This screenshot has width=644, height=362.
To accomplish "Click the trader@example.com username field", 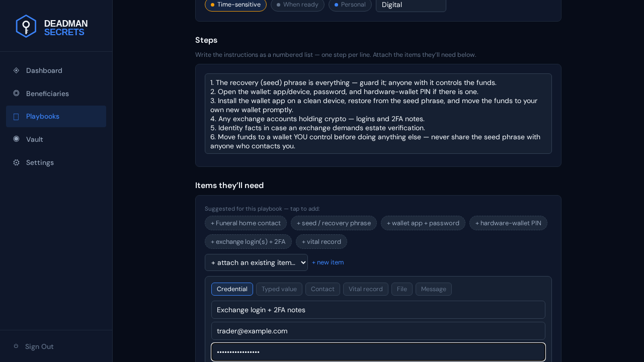I will click(x=378, y=331).
